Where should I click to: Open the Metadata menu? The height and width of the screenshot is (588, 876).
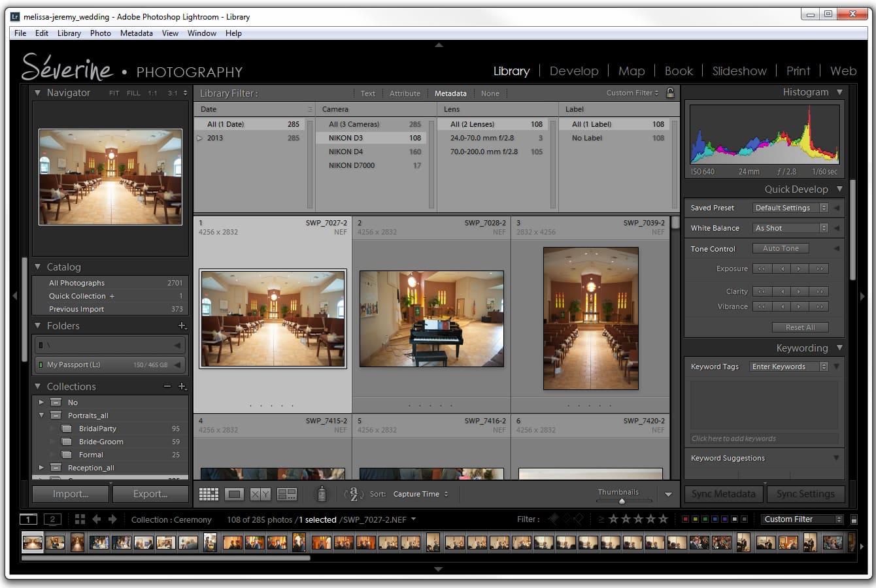(136, 33)
